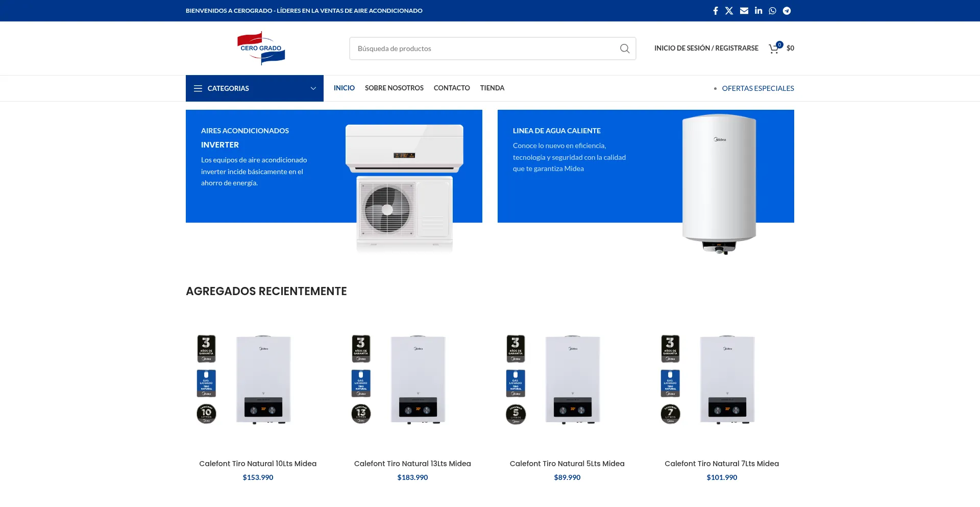Screen dimensions: 980x507
Task: Click the Midea hot water description text
Action: tap(569, 157)
